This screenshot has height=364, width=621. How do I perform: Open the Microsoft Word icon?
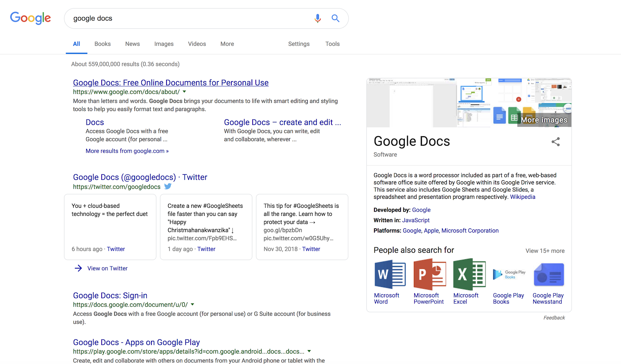coord(390,275)
